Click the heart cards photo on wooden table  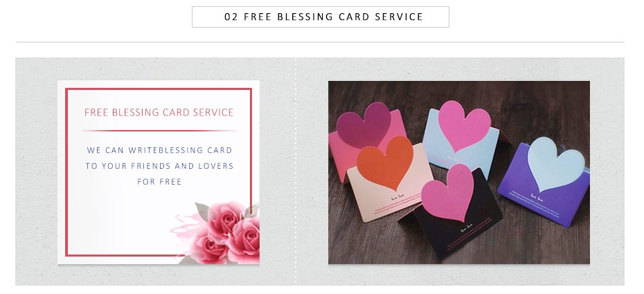(x=459, y=172)
